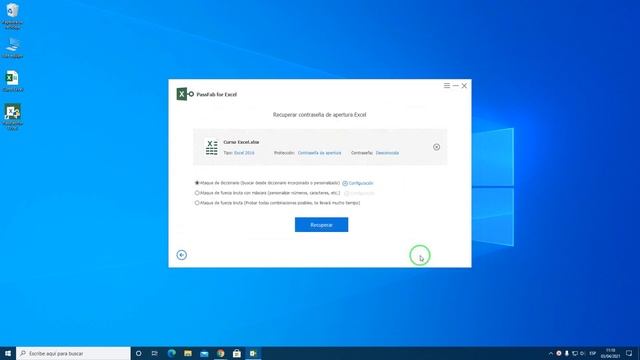Click the microphone tray icon
Screen dimensions: 640x360
point(567,353)
